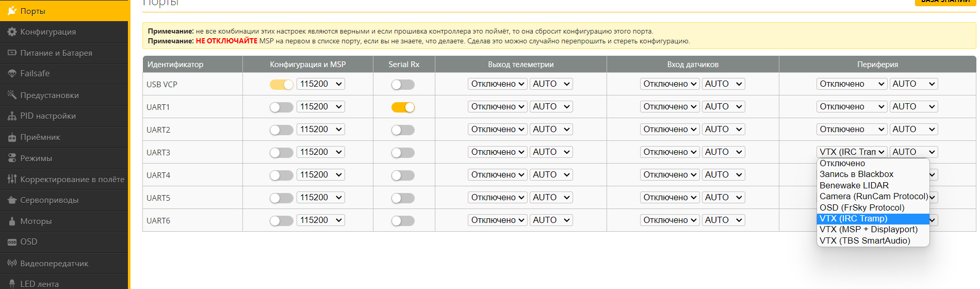Open UART2 baud rate 115200 dropdown
The height and width of the screenshot is (289, 980).
point(321,130)
